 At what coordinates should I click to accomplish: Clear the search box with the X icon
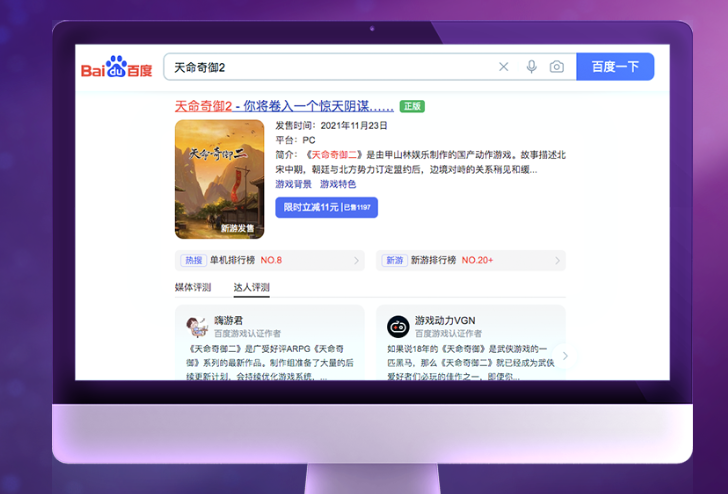pos(503,67)
